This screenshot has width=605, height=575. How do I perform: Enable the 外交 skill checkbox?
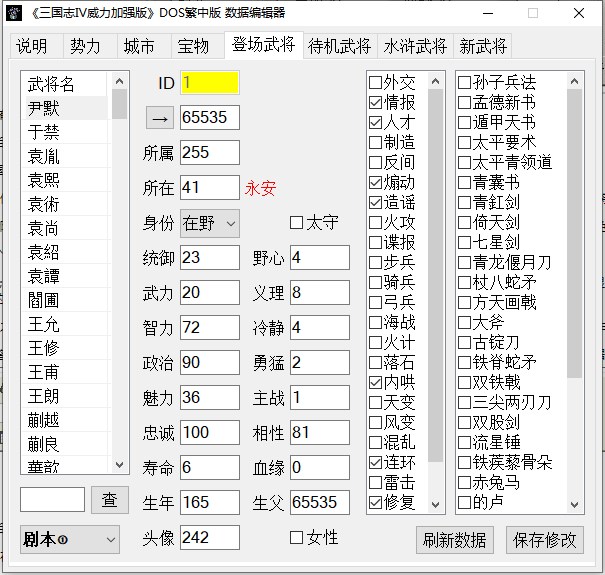376,83
